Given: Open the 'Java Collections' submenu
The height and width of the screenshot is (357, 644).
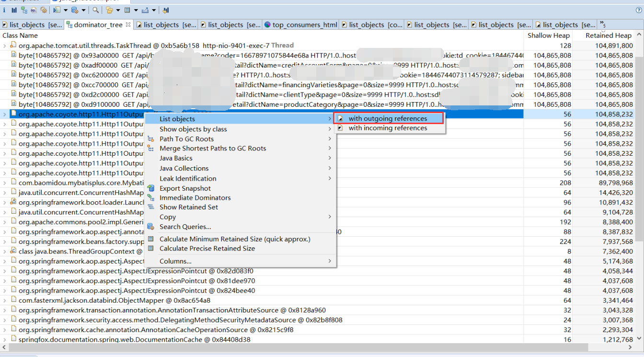Looking at the screenshot, I should tap(240, 168).
